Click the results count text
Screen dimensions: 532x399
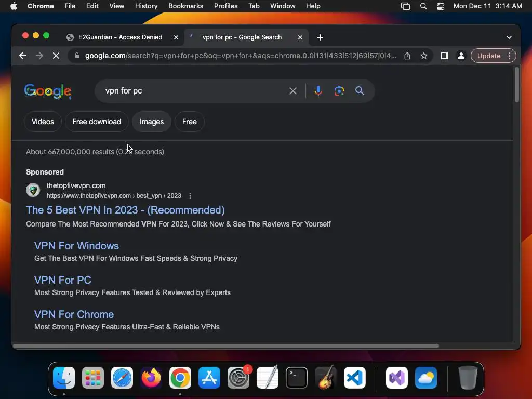pos(95,152)
